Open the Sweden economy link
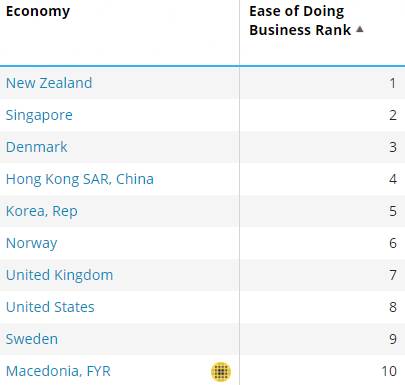The image size is (405, 385). 32,339
